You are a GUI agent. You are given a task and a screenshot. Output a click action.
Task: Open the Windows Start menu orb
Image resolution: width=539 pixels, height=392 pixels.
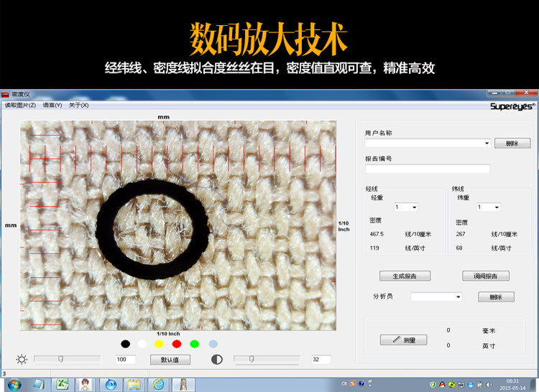(14, 385)
